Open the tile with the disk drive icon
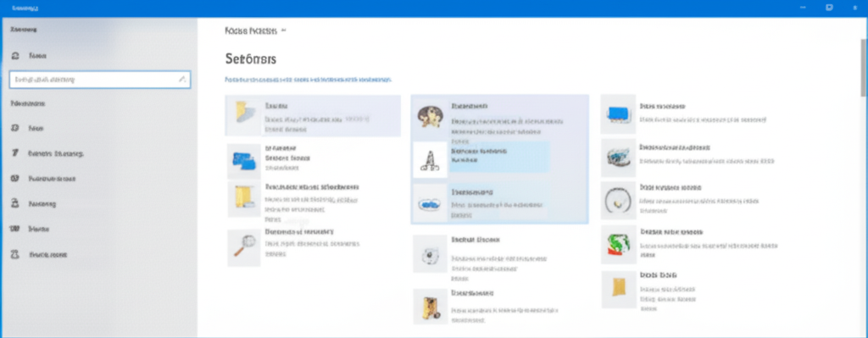 [687, 157]
